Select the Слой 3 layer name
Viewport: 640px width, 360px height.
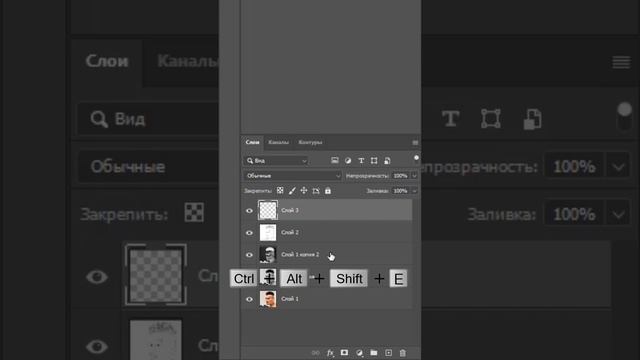[x=290, y=210]
